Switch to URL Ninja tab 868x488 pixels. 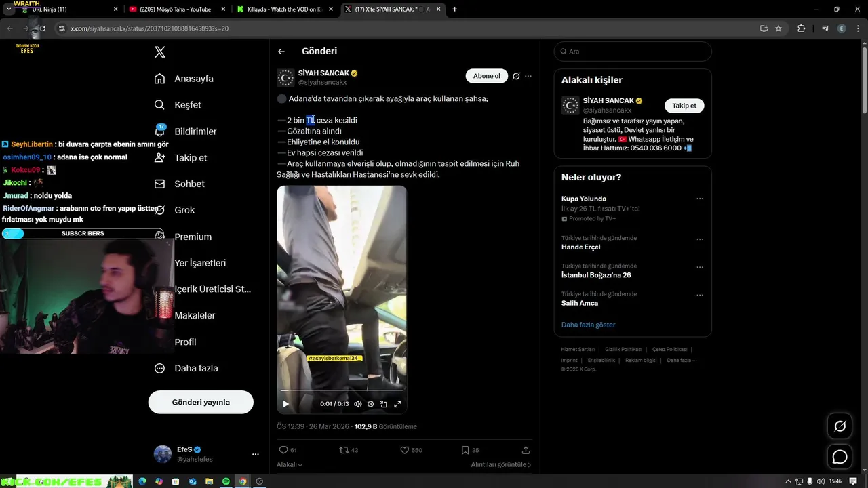[x=68, y=9]
